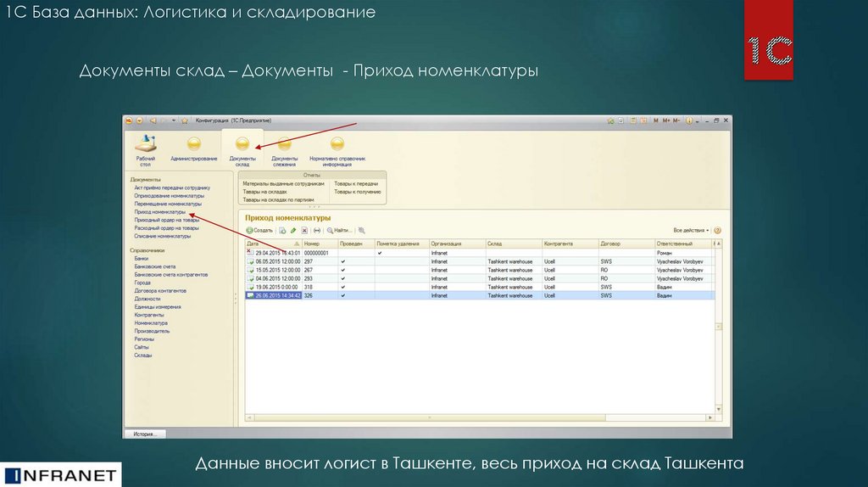
Task: Click the pencil edit icon in list toolbar
Action: pos(293,230)
